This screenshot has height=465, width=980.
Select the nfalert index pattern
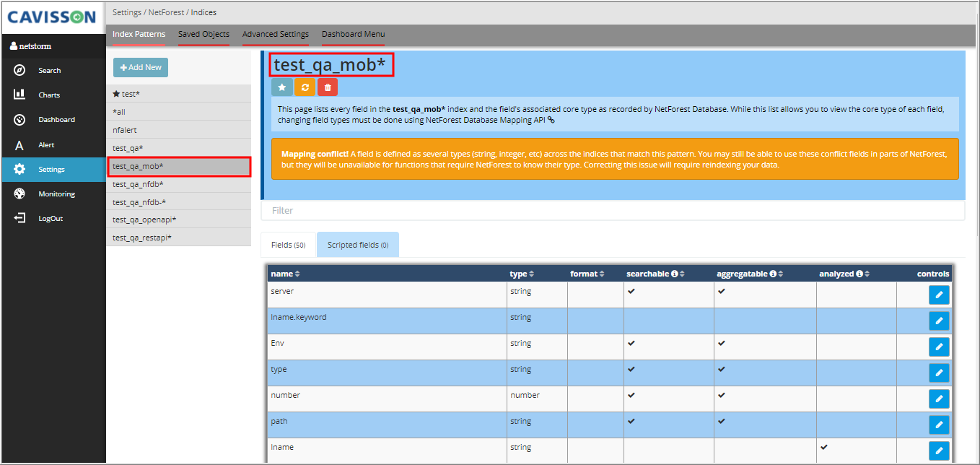(179, 130)
